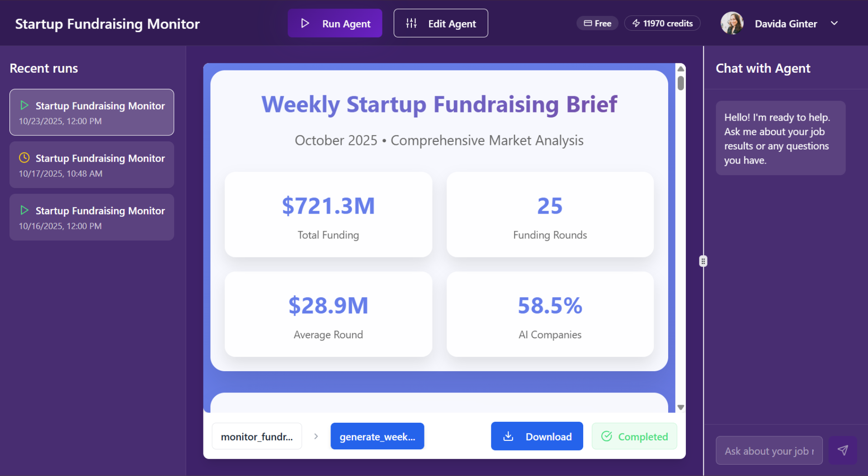This screenshot has width=868, height=476.
Task: Click the Ask about your job input
Action: 769,451
